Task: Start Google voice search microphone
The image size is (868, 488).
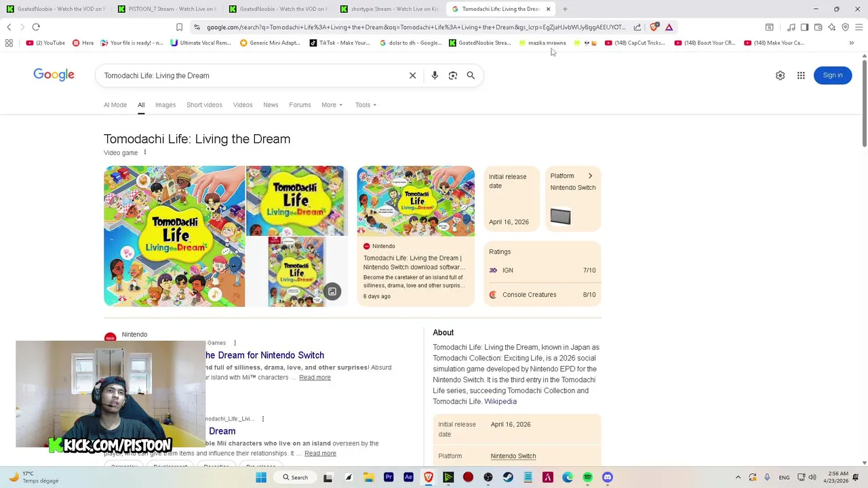Action: [x=435, y=75]
